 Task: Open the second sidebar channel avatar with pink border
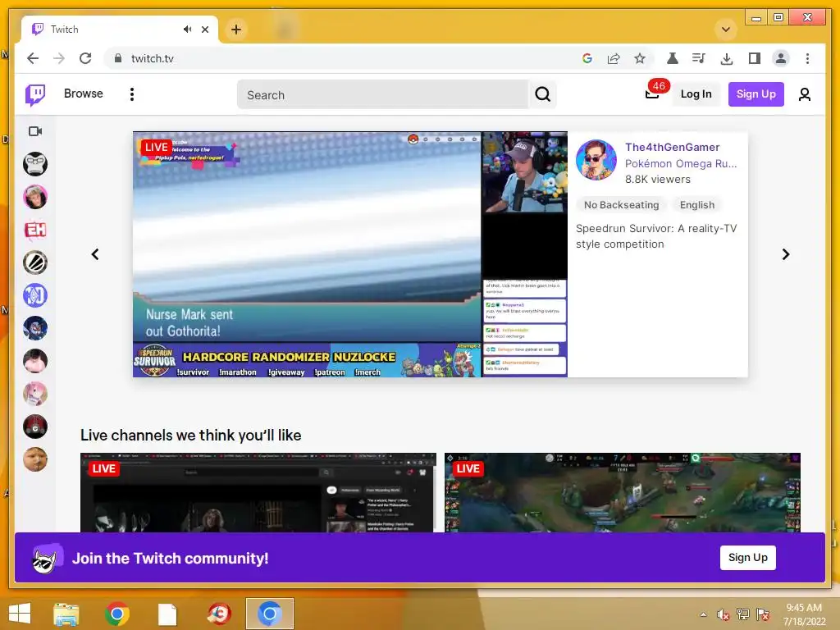pos(35,197)
